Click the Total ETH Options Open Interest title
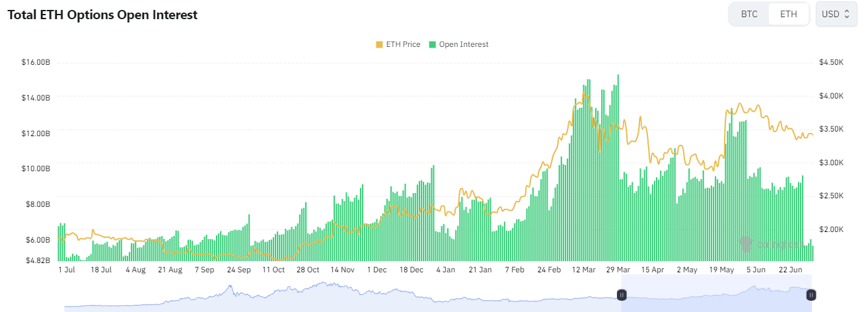The height and width of the screenshot is (312, 868). tap(102, 15)
